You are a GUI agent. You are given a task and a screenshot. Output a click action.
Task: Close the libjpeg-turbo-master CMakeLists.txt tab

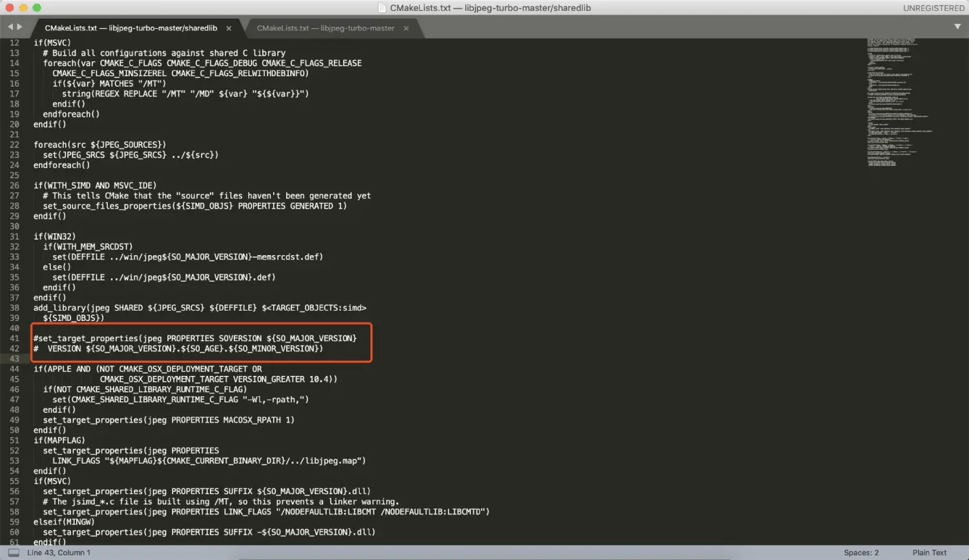[x=406, y=28]
